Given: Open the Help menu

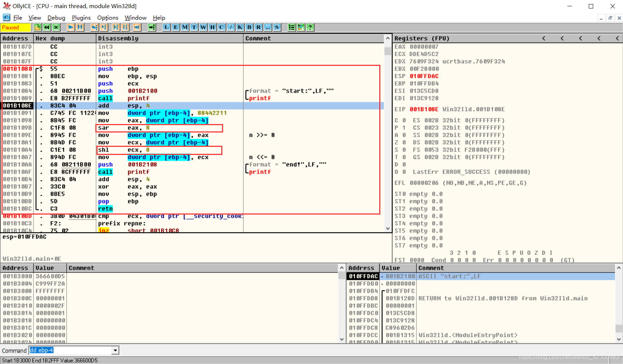Looking at the screenshot, I should point(159,18).
